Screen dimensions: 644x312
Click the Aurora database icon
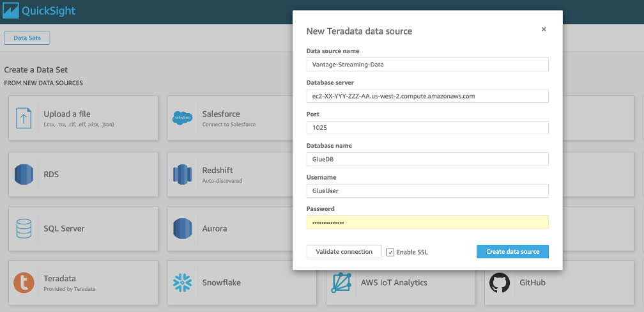(x=183, y=228)
